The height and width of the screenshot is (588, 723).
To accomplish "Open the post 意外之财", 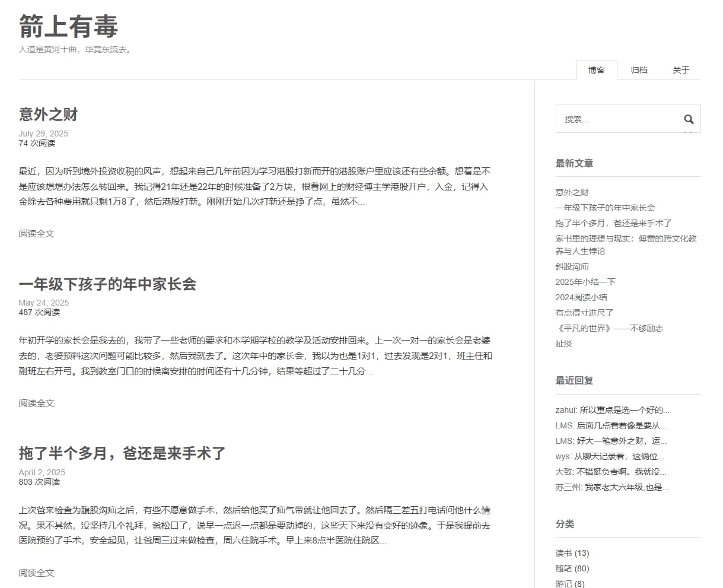I will [47, 115].
